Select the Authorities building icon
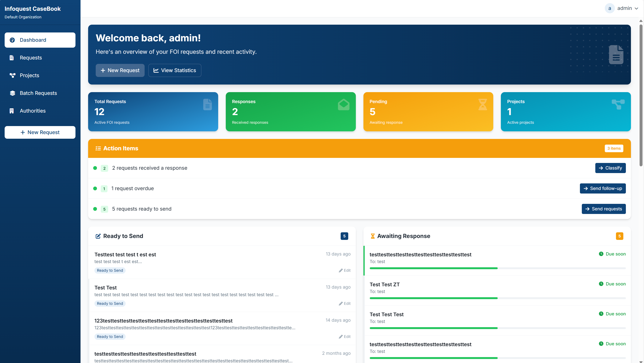The height and width of the screenshot is (363, 644). (12, 111)
